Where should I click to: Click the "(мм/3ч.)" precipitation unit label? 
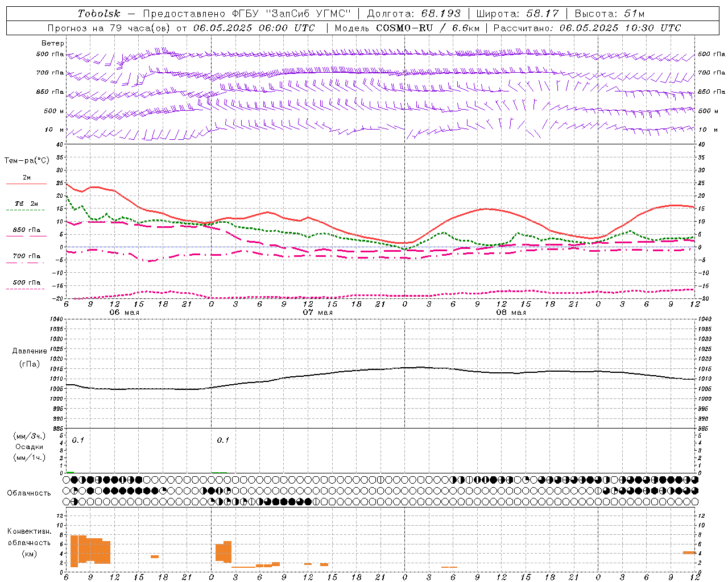tap(29, 436)
